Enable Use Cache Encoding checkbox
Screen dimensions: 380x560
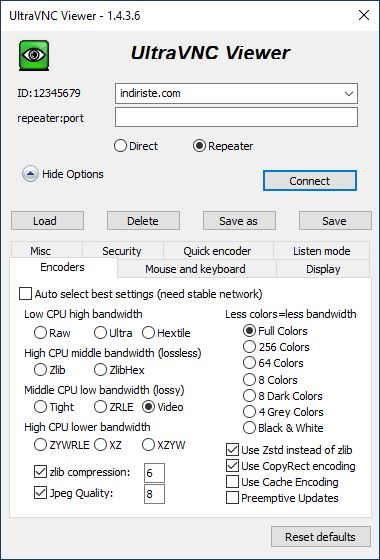coord(232,482)
